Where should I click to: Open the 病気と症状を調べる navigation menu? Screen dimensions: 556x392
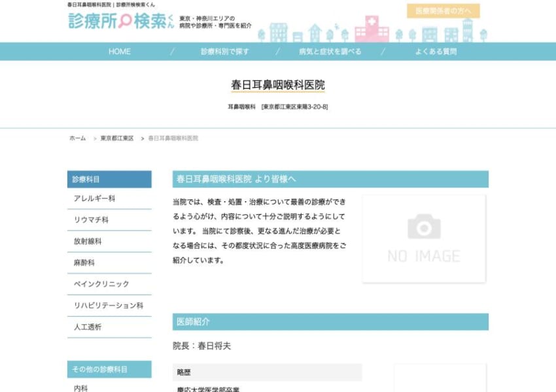coord(330,50)
